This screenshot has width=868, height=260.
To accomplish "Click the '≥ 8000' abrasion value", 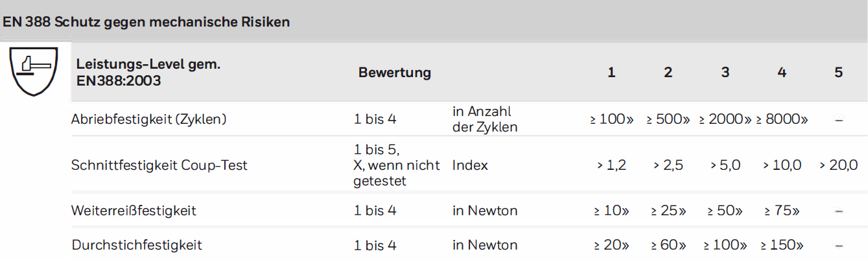I will 782,119.
